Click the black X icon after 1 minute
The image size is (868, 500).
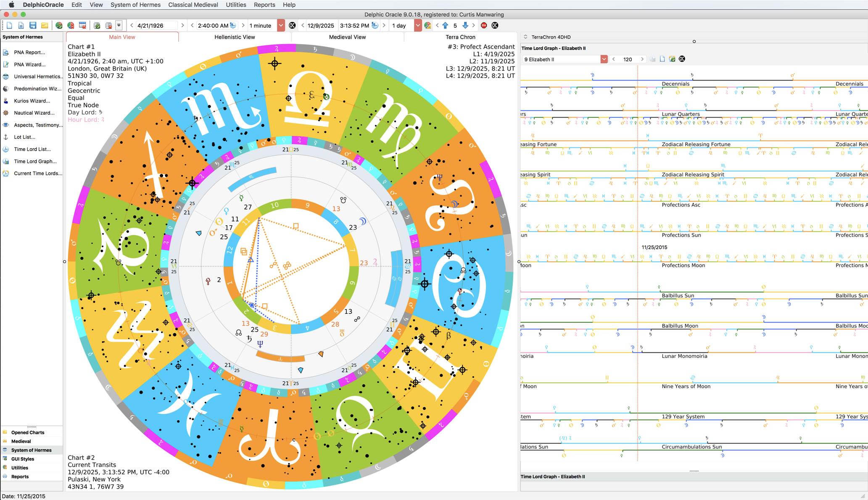[292, 26]
